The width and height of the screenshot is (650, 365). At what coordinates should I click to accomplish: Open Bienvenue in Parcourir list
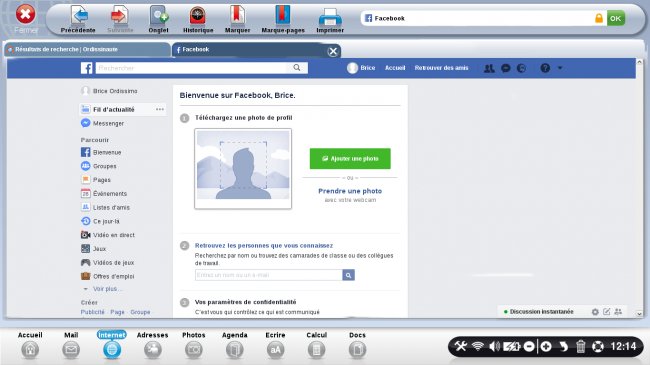point(101,152)
